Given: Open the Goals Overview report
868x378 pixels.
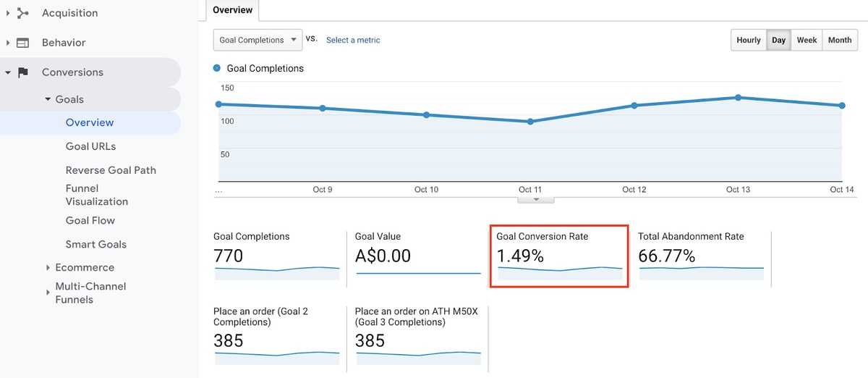Looking at the screenshot, I should click(90, 122).
